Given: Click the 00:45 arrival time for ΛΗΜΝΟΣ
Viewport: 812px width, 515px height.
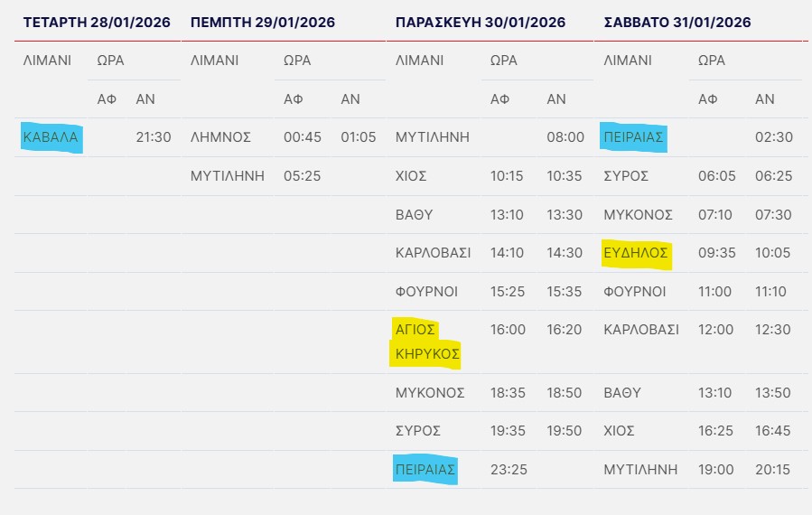Looking at the screenshot, I should pyautogui.click(x=302, y=138).
